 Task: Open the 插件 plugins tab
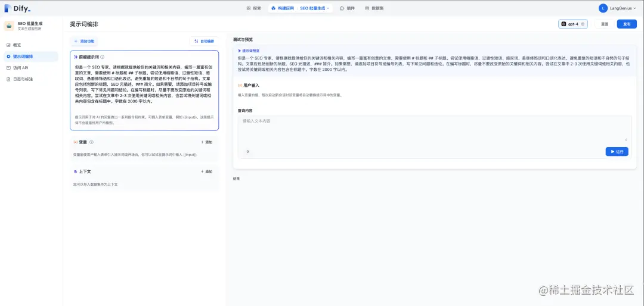(x=348, y=8)
